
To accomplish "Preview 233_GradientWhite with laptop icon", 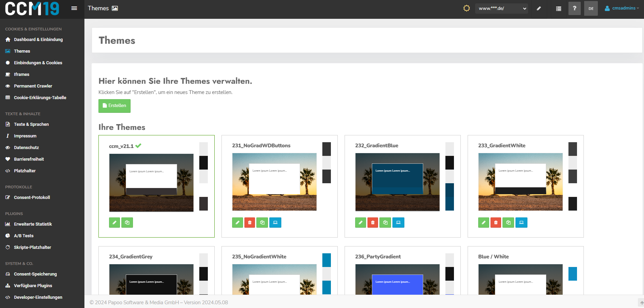I will (521, 223).
